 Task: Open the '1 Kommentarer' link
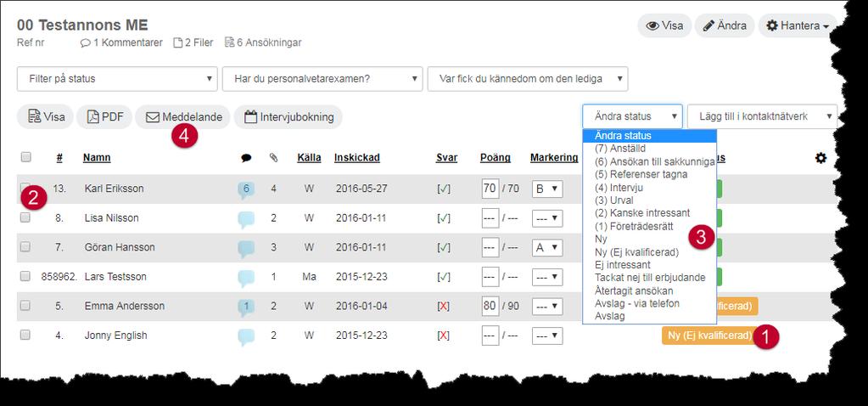(x=122, y=42)
